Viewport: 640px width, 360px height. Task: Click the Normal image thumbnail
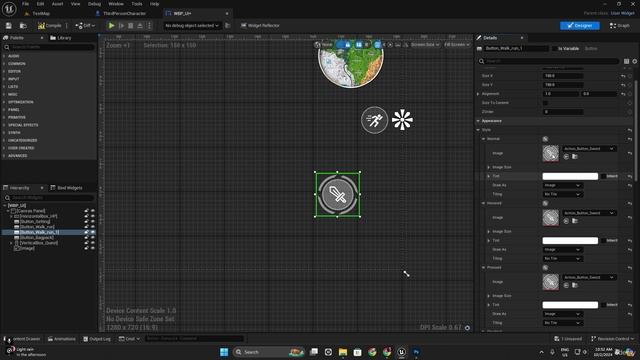coord(551,153)
